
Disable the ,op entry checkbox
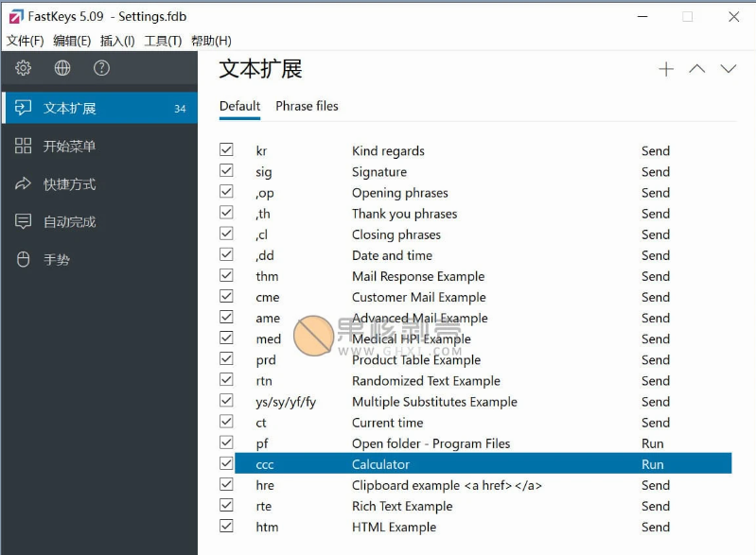tap(226, 191)
